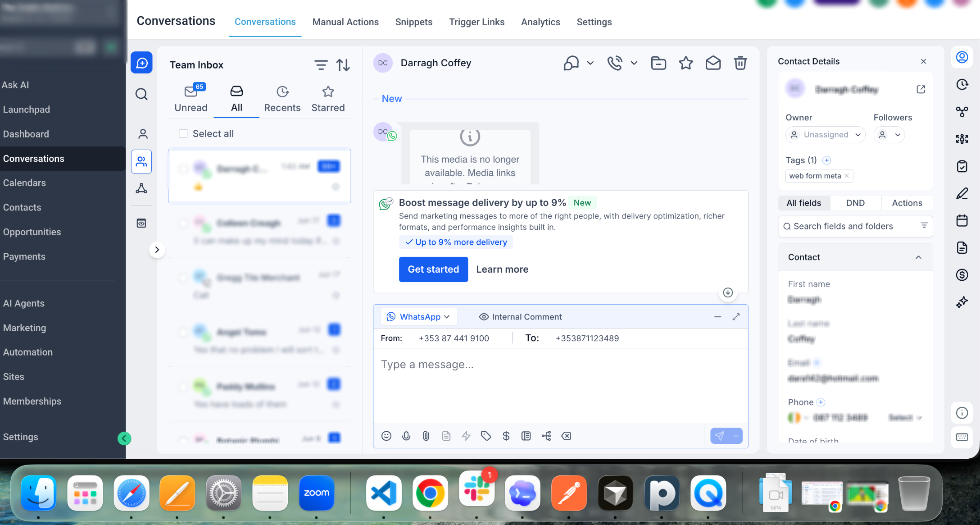Open the phone call options chevron
The image size is (980, 525).
click(634, 63)
